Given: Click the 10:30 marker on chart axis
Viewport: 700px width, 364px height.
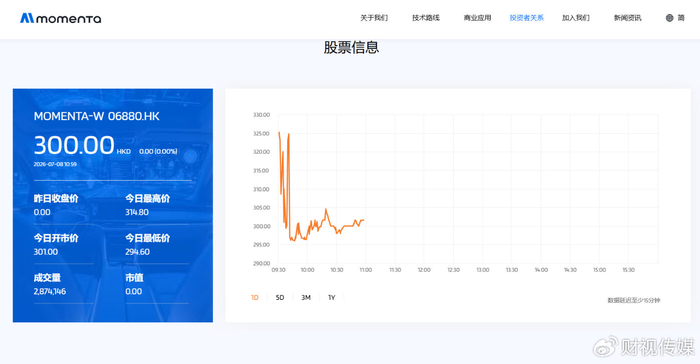Looking at the screenshot, I should coord(337,270).
